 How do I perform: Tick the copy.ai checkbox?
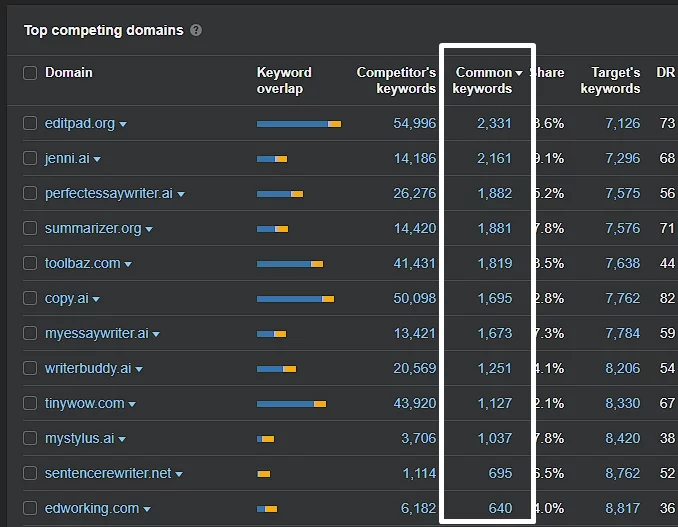point(30,298)
